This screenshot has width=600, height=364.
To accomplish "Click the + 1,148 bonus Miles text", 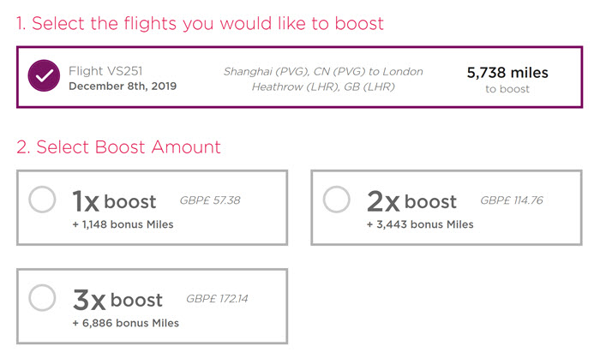I will (123, 224).
